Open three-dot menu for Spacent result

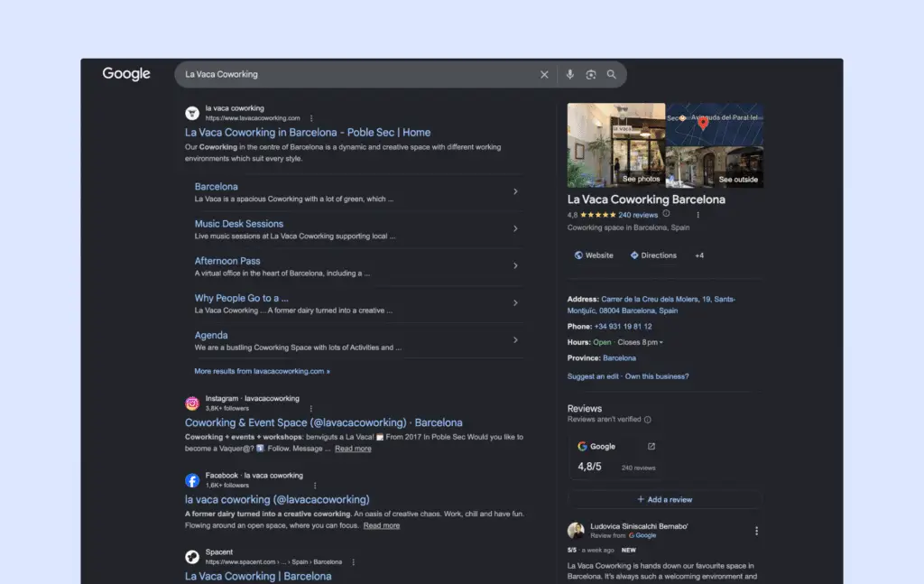point(354,562)
